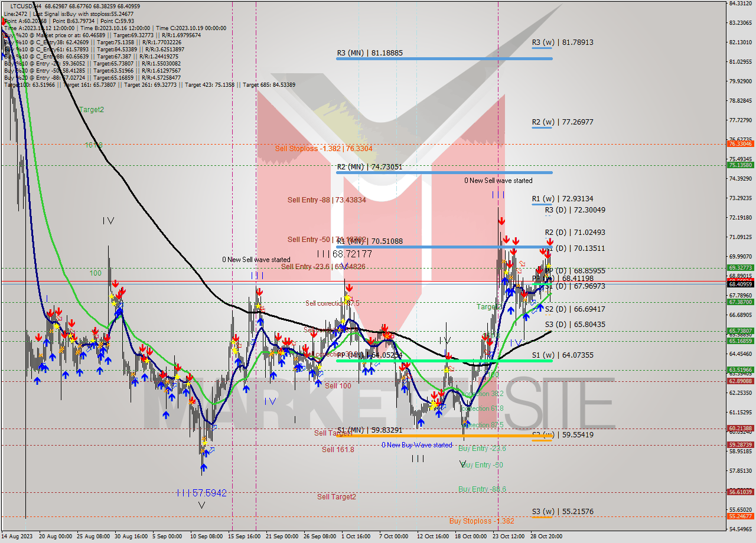This screenshot has height=543, width=756.
Task: Click the R2 (MN) 74.73051 label
Action: [370, 167]
